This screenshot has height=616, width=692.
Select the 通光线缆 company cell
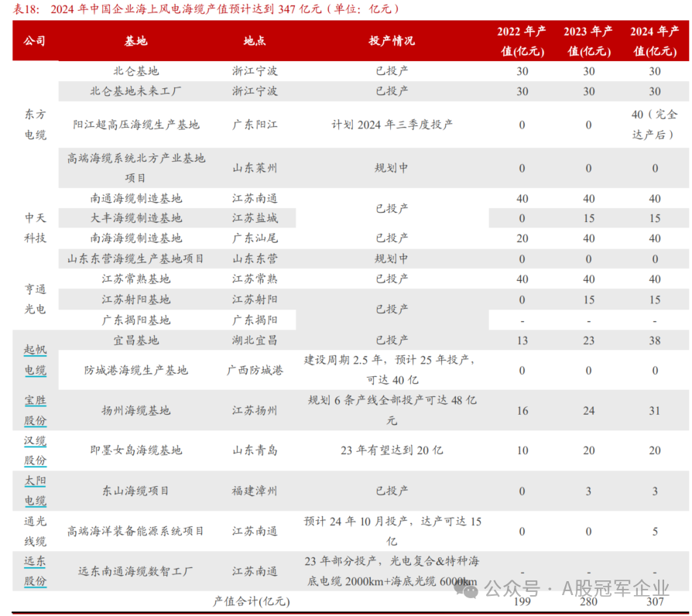(x=35, y=531)
